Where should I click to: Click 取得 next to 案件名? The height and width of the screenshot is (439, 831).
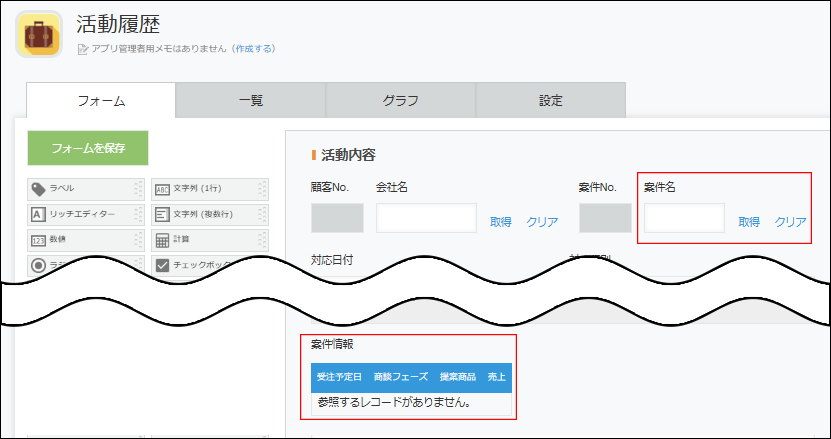[x=749, y=222]
